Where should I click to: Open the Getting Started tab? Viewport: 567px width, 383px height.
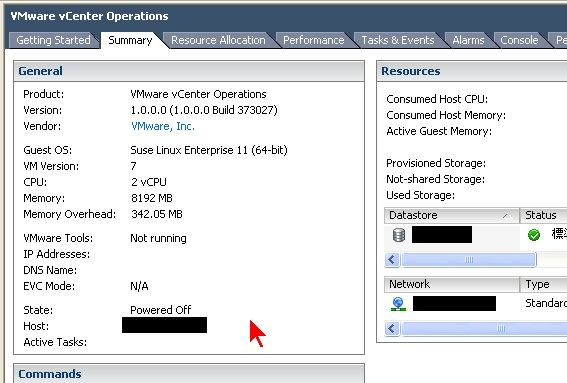53,40
